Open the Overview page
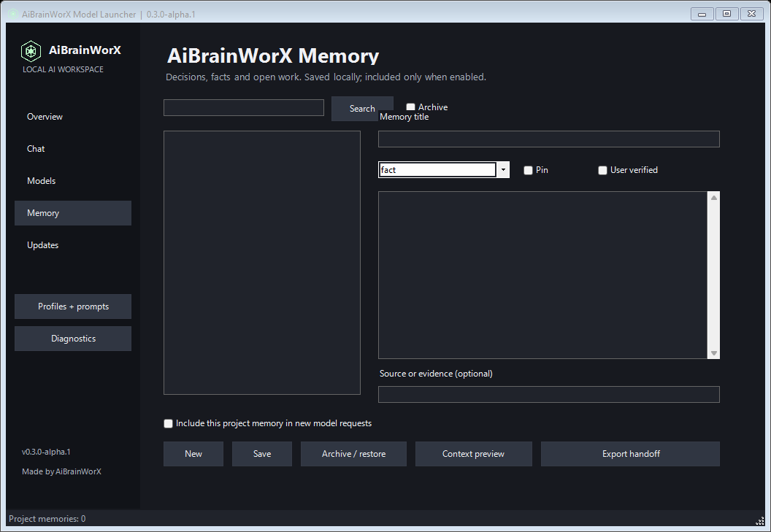The height and width of the screenshot is (532, 771). click(x=73, y=117)
